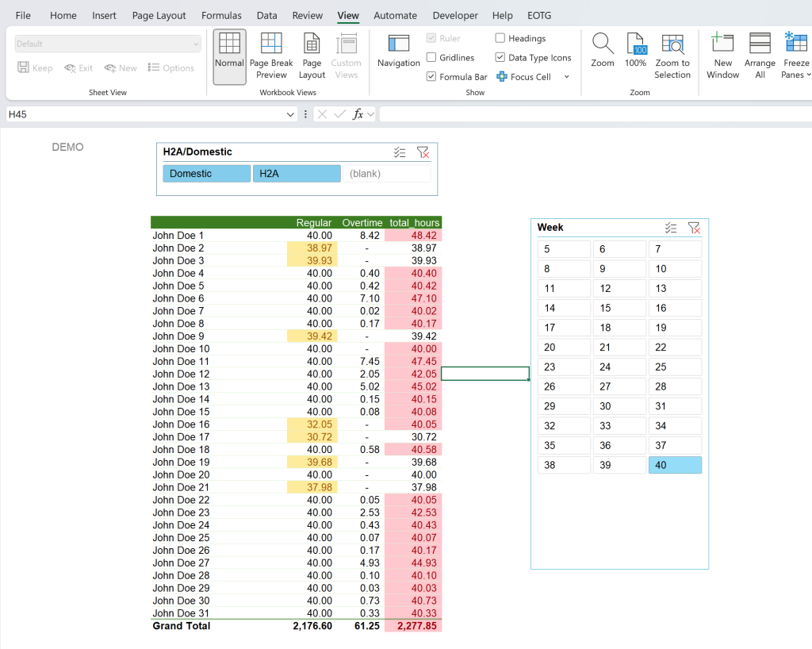Enable the Gridlines checkbox
Screen dimensions: 812x649
(x=431, y=57)
